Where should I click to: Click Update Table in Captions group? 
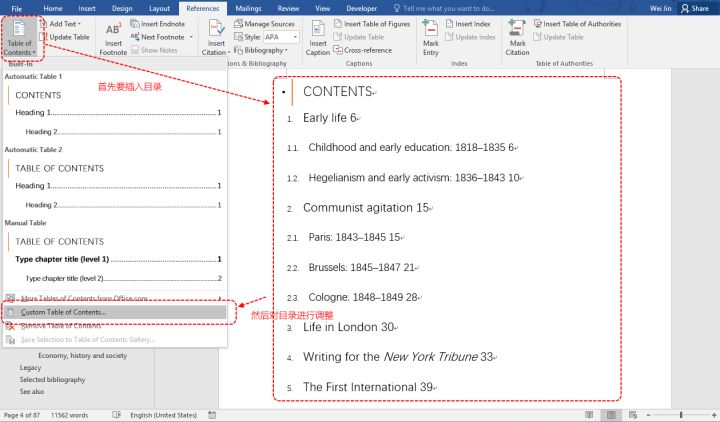coord(359,37)
